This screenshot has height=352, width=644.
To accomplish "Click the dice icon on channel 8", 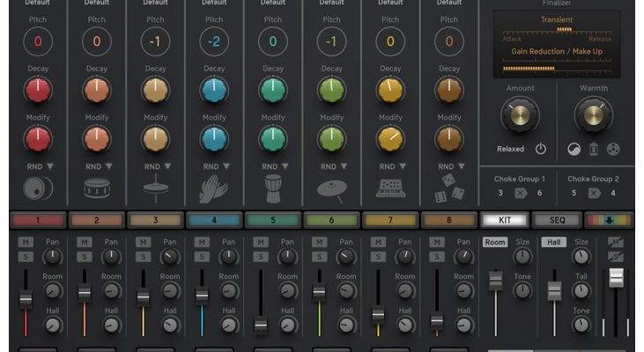I will pyautogui.click(x=449, y=187).
